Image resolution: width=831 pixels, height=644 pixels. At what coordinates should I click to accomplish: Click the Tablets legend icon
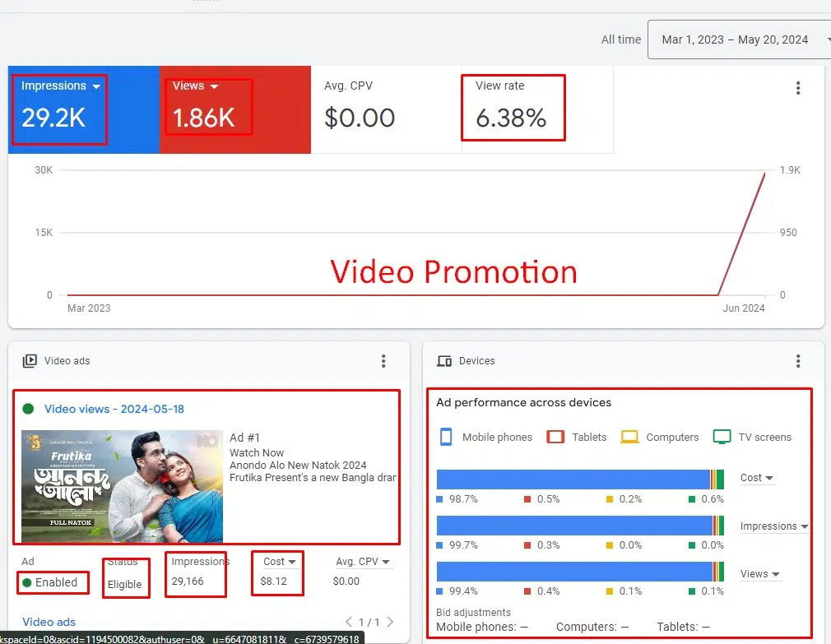(x=555, y=437)
